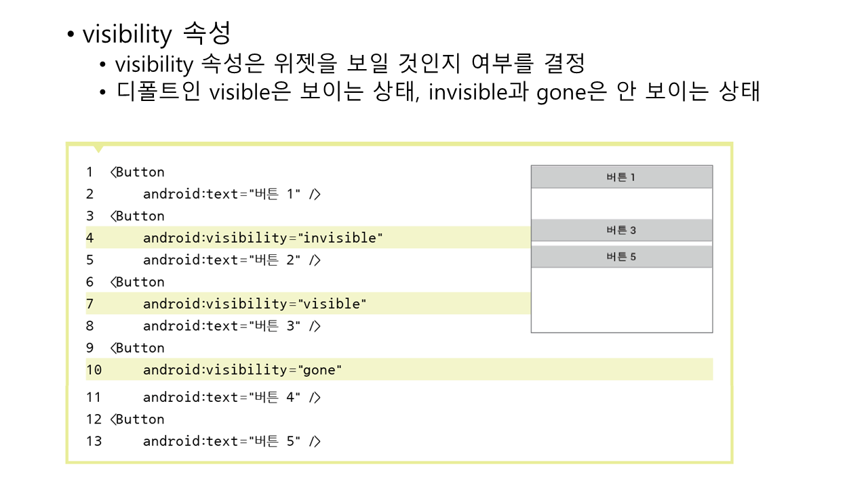
Task: Select the visibility="invisible" code line
Action: 263,238
